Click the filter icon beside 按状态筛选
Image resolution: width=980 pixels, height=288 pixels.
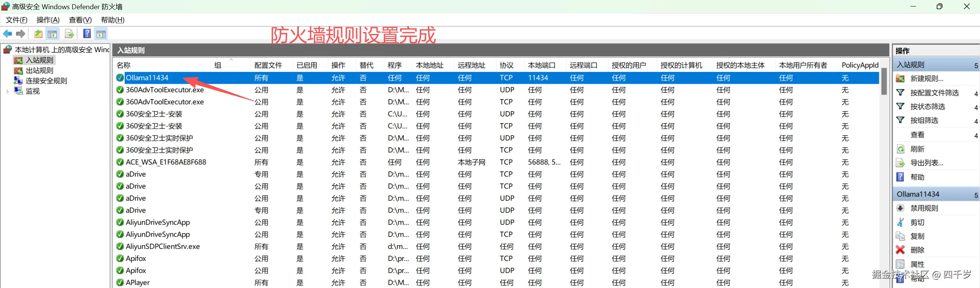coord(900,106)
